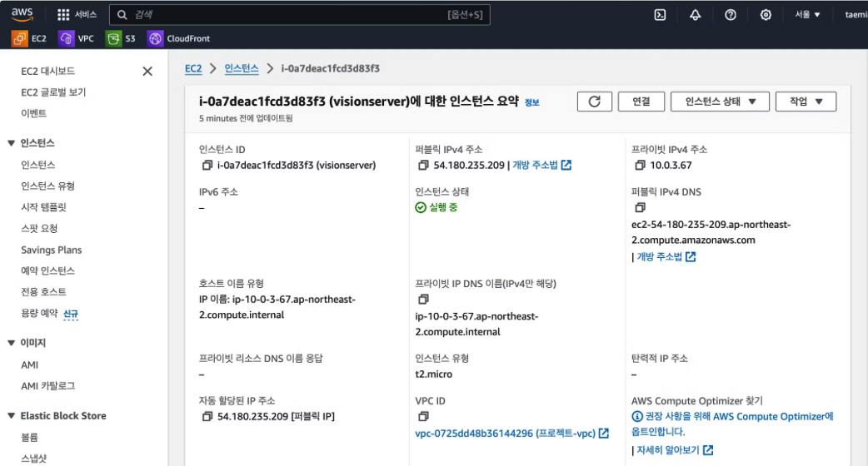The width and height of the screenshot is (868, 466).
Task: Open vpc-0725dd48b36144296 link
Action: [512, 434]
